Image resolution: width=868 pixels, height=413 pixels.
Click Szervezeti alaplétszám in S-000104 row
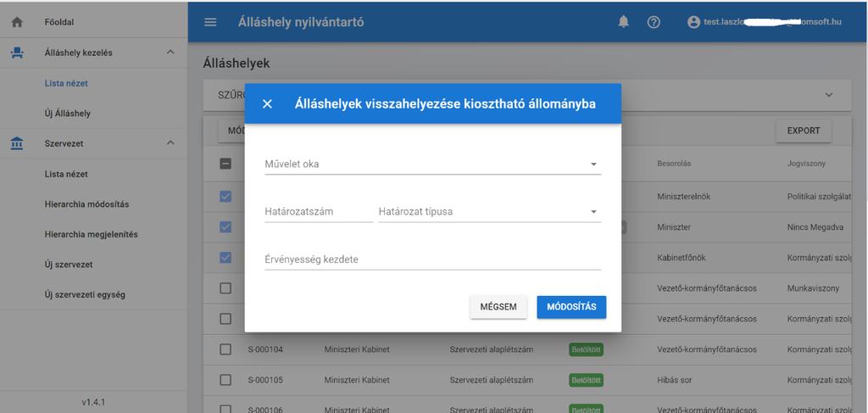[x=492, y=349]
